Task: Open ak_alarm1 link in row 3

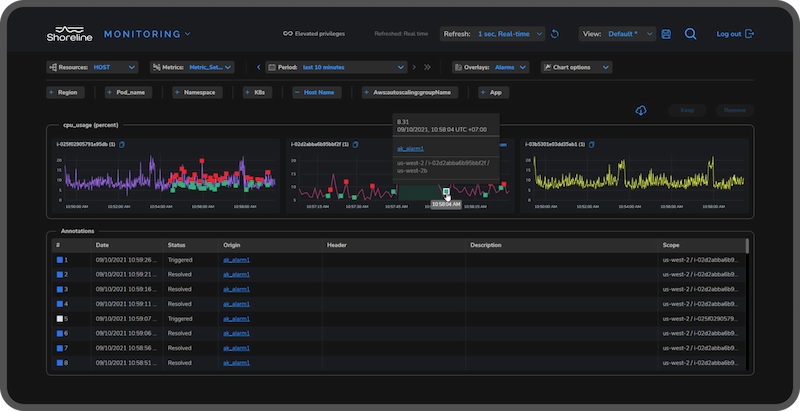Action: coord(236,289)
